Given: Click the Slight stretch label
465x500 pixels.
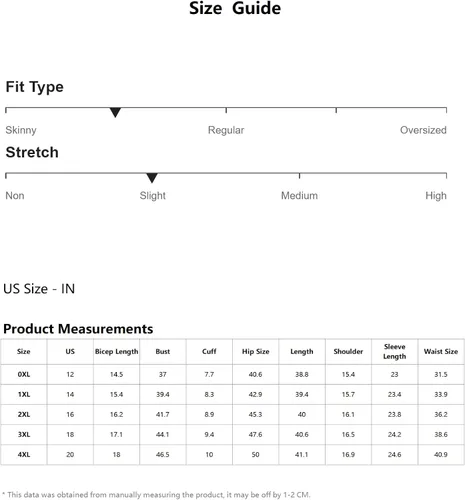Looking at the screenshot, I should [153, 195].
